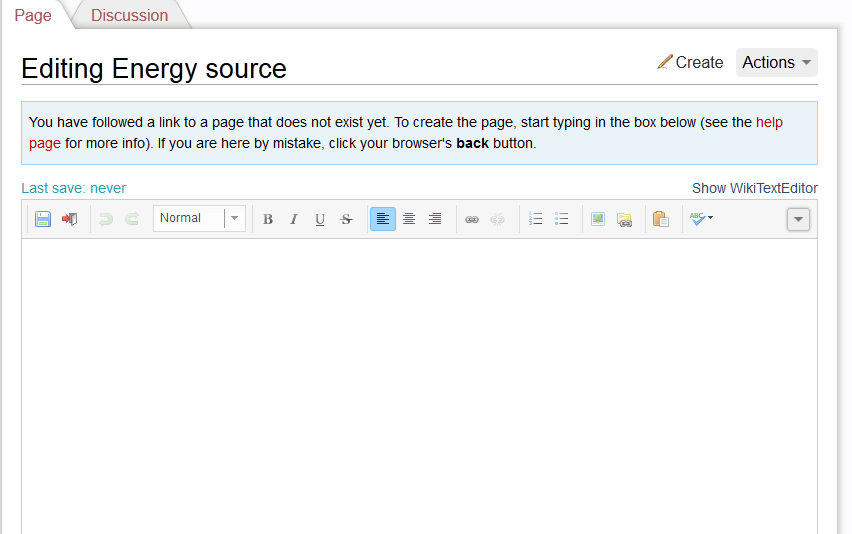Insert a numbered list

pos(536,219)
